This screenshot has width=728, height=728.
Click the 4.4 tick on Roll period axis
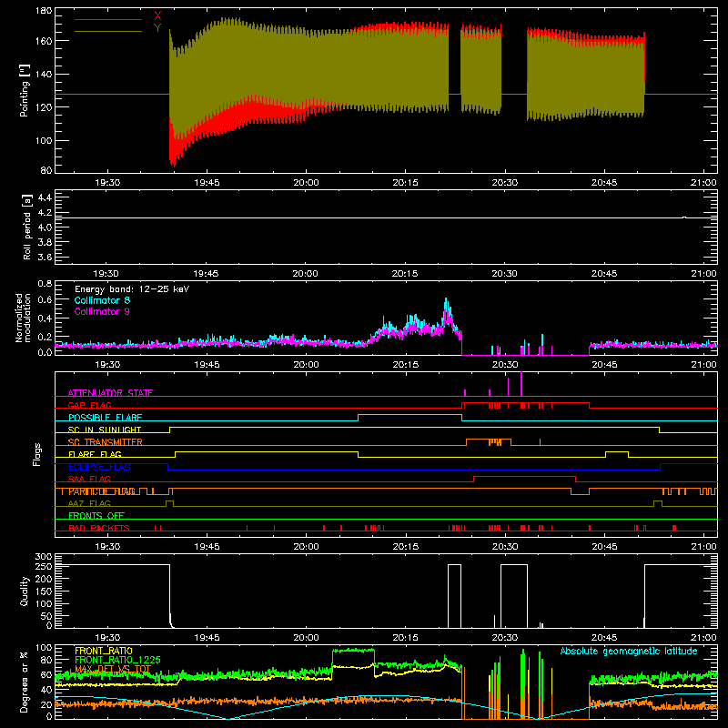[45, 197]
